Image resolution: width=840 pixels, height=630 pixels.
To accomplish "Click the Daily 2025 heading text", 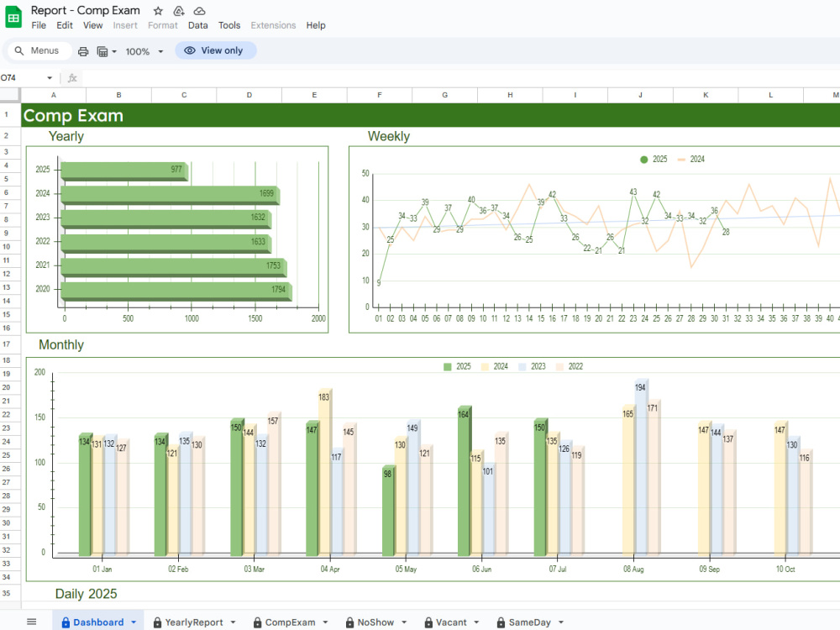I will pyautogui.click(x=86, y=594).
